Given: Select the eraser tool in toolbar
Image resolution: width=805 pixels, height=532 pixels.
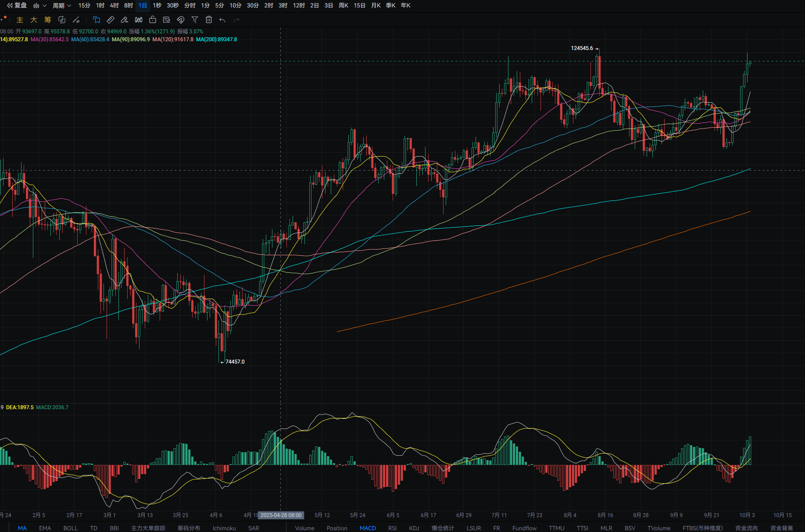Looking at the screenshot, I should 125,20.
